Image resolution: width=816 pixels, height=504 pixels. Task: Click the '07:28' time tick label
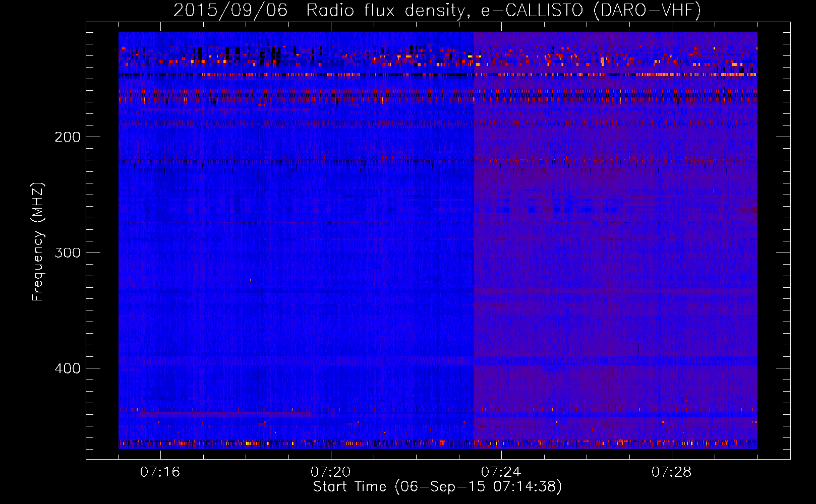coord(671,472)
